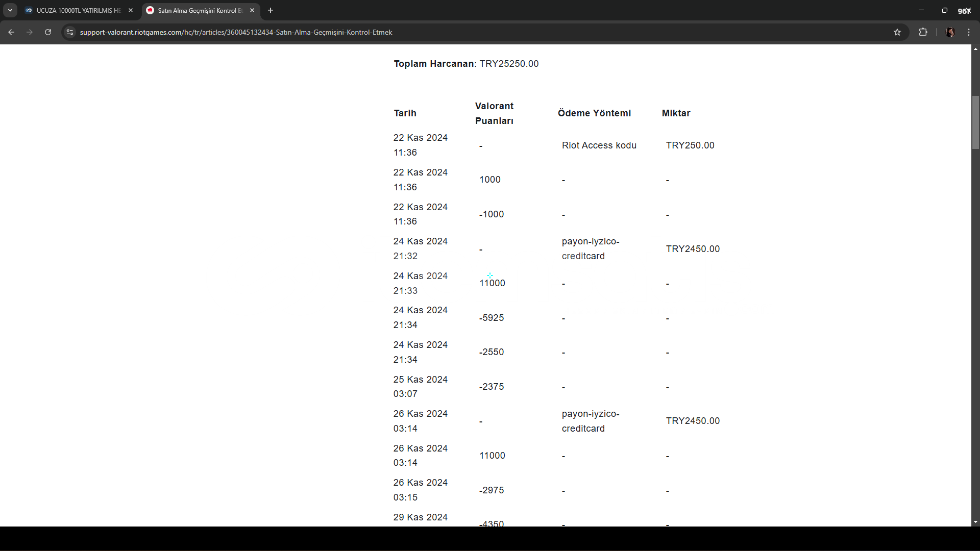This screenshot has width=980, height=551.
Task: Click the 29 Kas 2024 date
Action: pyautogui.click(x=421, y=517)
